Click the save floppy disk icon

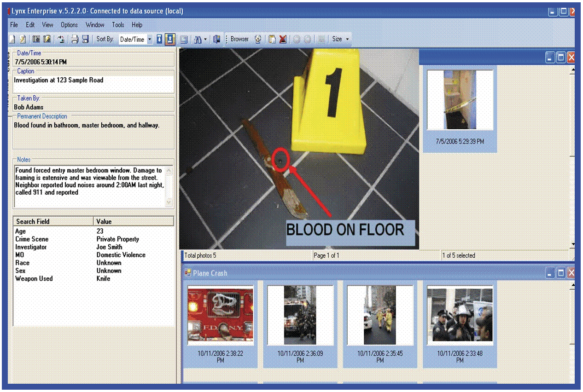(x=85, y=40)
